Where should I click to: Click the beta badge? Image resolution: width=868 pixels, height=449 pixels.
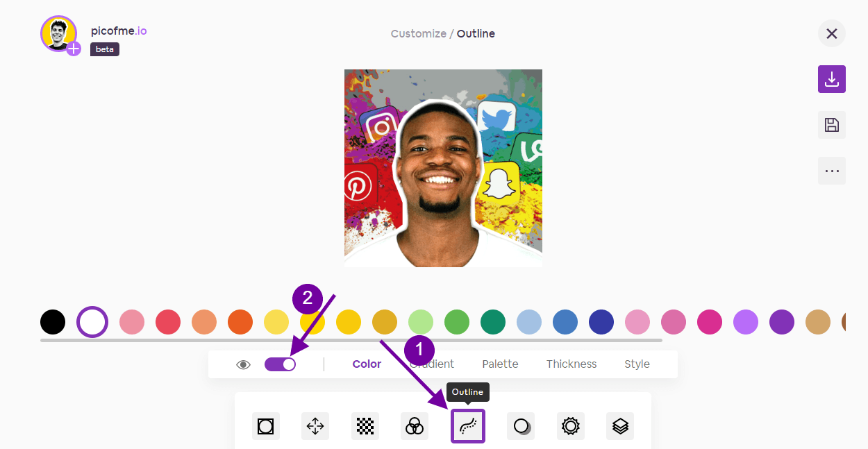tap(105, 50)
